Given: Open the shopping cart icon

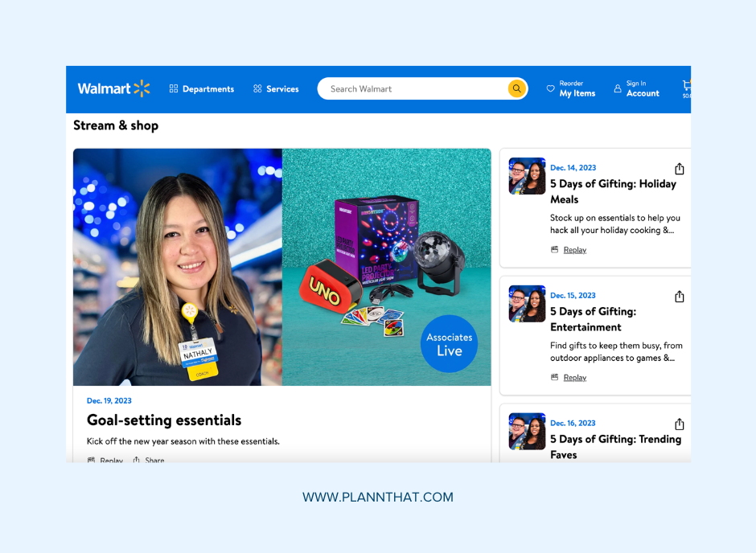Looking at the screenshot, I should (x=687, y=88).
